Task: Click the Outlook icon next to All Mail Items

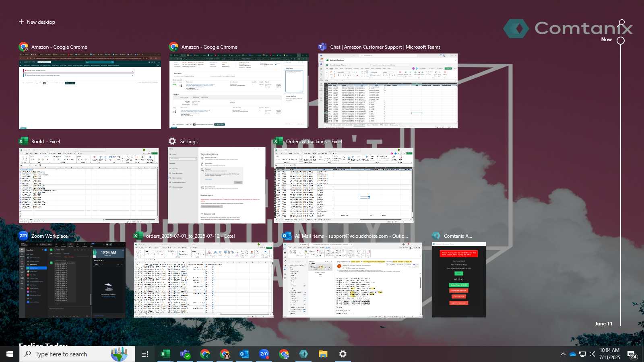Action: pyautogui.click(x=287, y=236)
